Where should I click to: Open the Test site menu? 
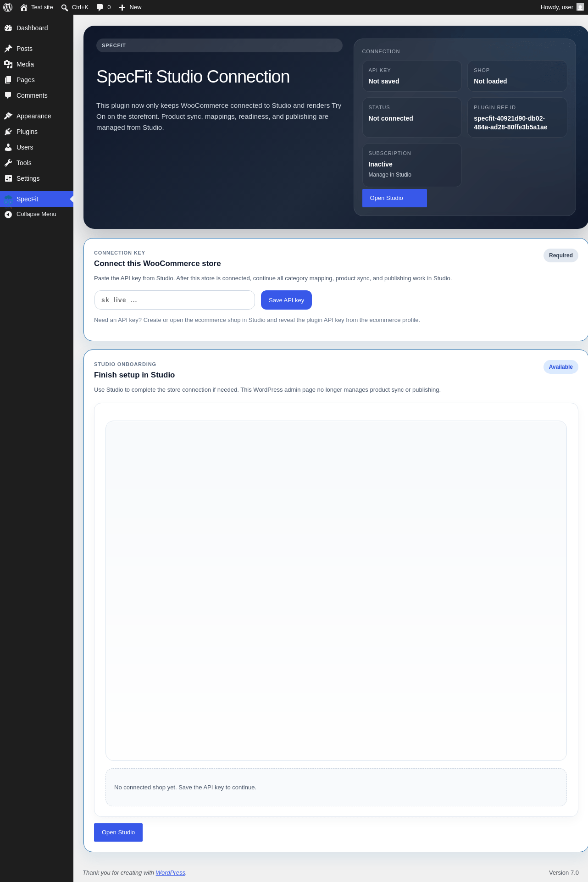click(x=37, y=7)
